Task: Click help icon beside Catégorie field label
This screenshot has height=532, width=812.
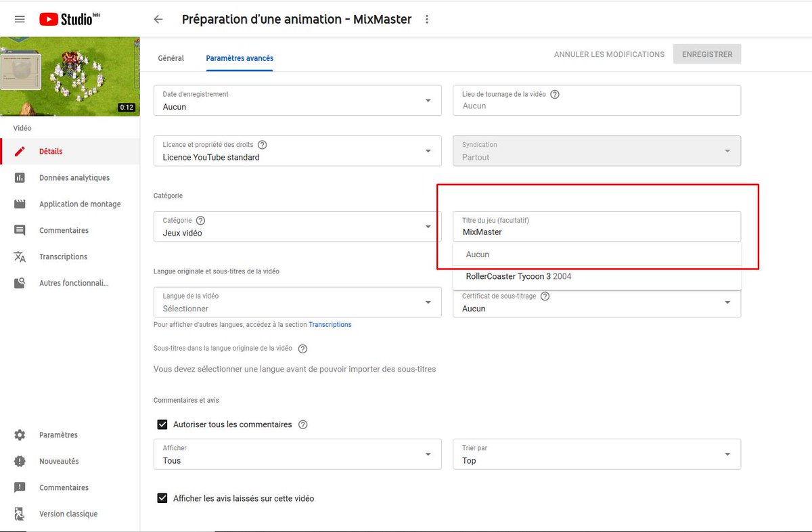Action: [x=200, y=221]
